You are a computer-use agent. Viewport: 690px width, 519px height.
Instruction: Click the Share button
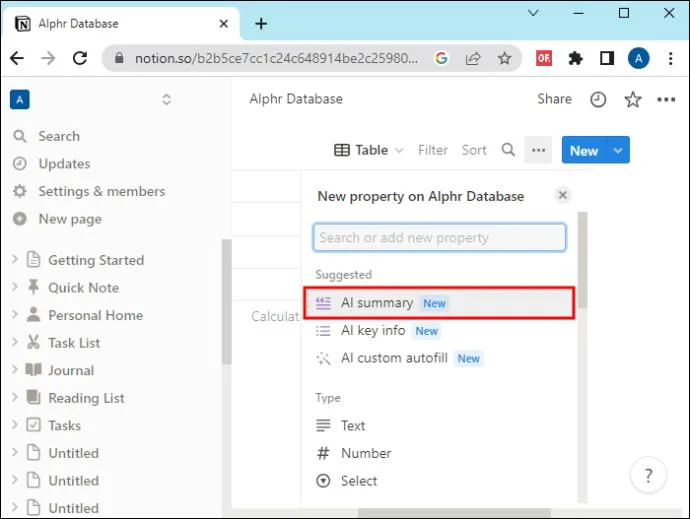(x=554, y=99)
